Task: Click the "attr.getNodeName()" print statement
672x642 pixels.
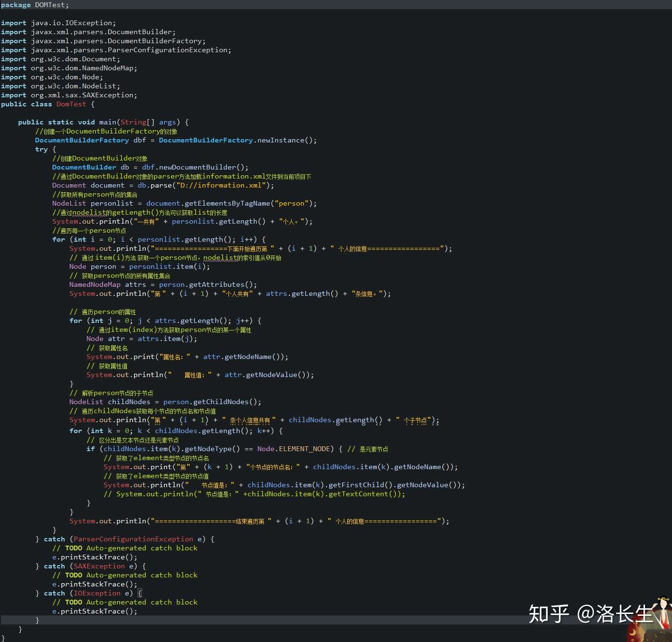Action: (x=187, y=357)
